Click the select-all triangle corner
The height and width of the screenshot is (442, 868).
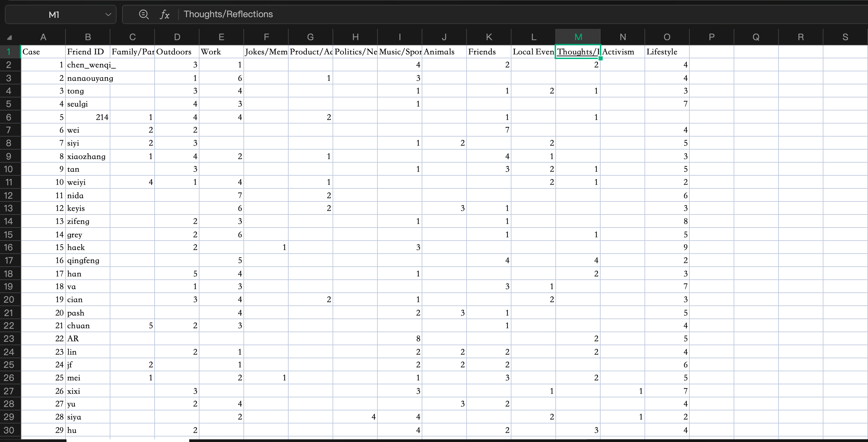tap(10, 37)
